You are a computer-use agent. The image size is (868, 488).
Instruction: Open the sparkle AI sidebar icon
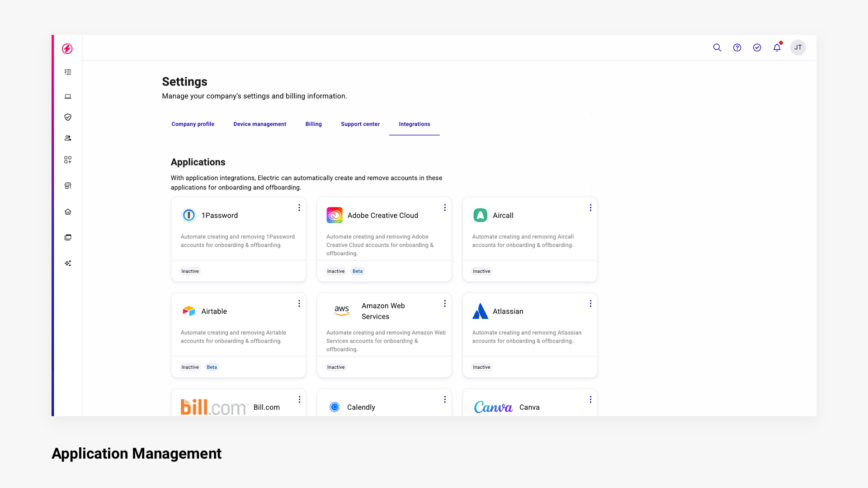[68, 263]
